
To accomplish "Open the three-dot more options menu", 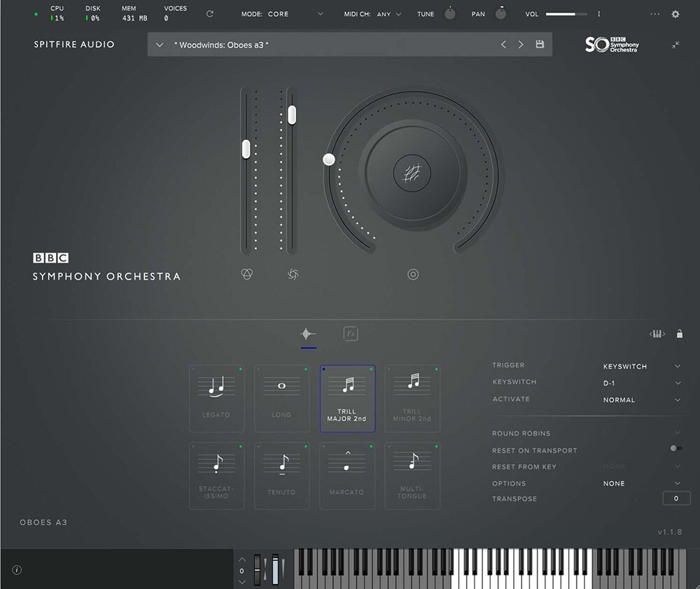I will (655, 14).
